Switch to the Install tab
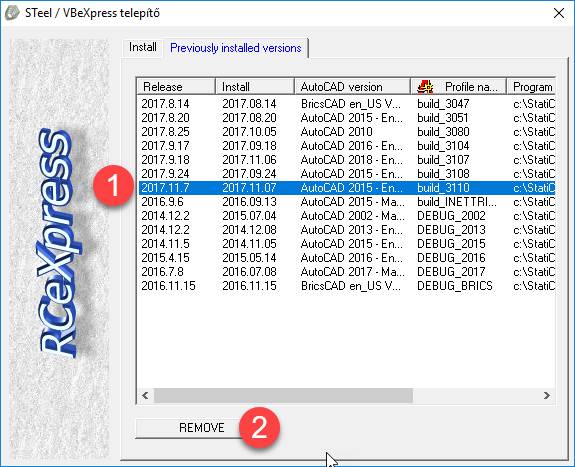The width and height of the screenshot is (575, 467). (x=143, y=47)
